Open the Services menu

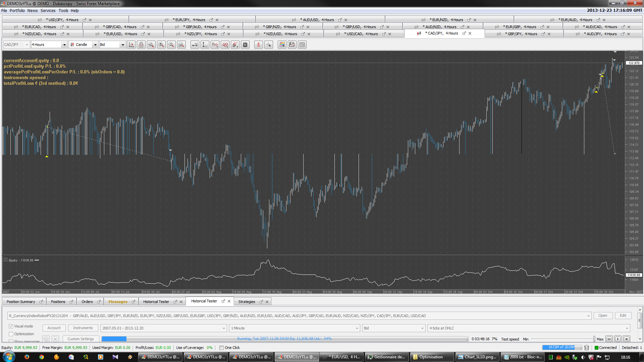(x=48, y=10)
